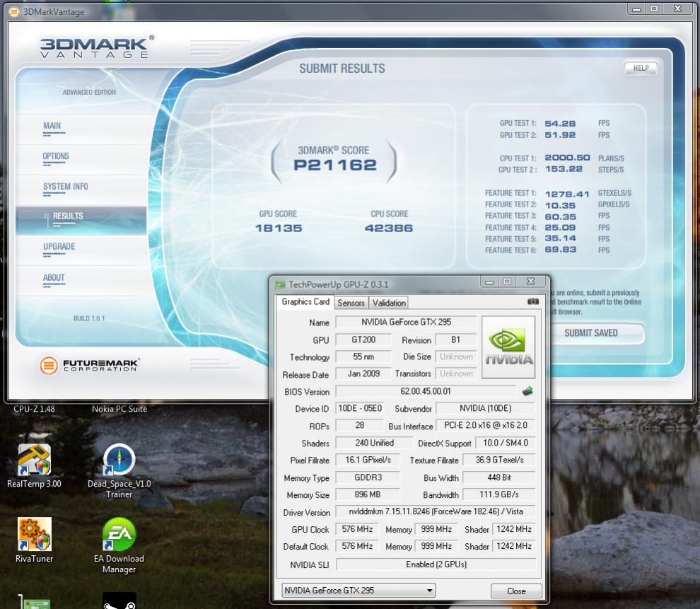The height and width of the screenshot is (609, 700).
Task: Click CPU Test 2 value 153.22
Action: [x=564, y=169]
